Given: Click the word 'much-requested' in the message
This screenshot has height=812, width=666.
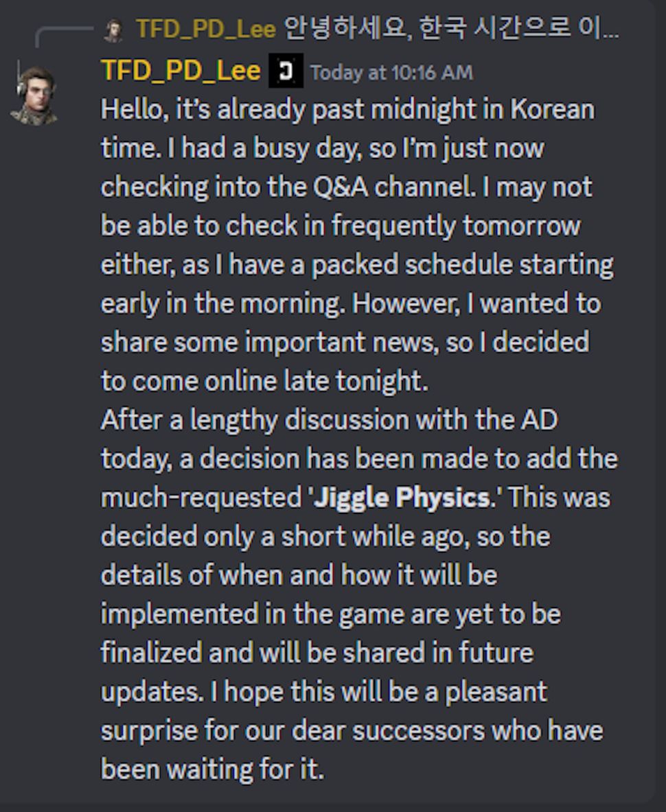Looking at the screenshot, I should click(200, 498).
